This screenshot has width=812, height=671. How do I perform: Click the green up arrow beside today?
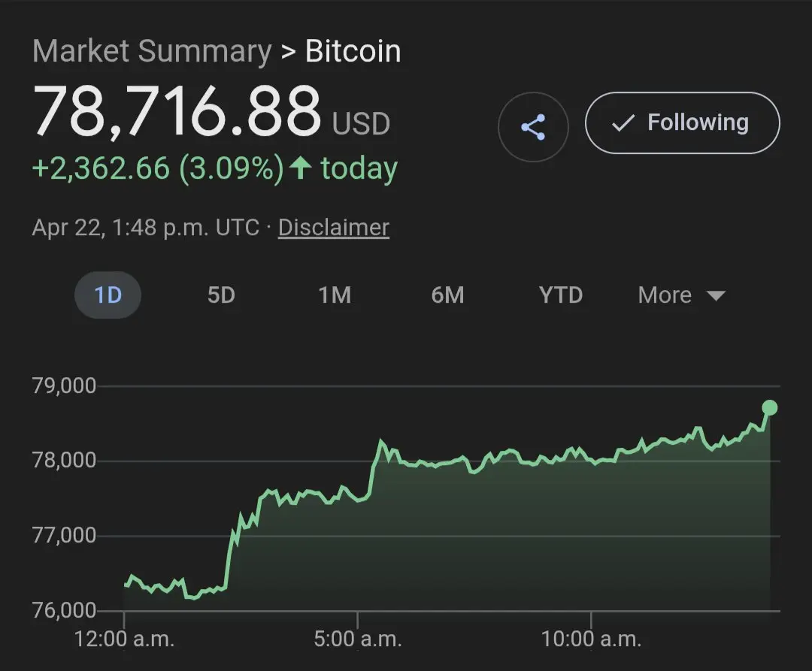coord(300,168)
